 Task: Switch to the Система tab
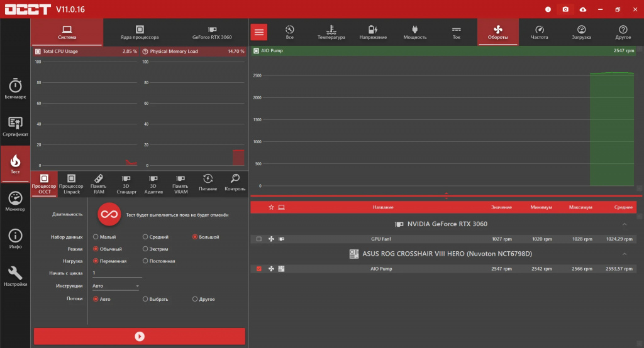pos(67,33)
